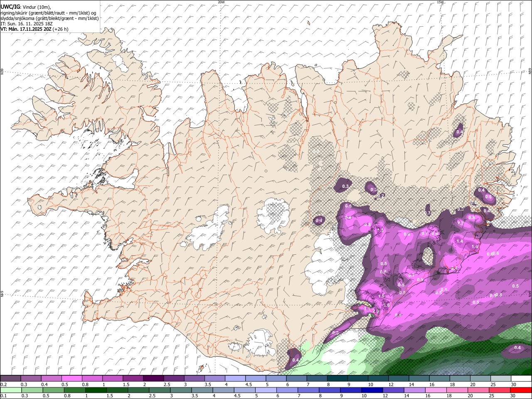The height and width of the screenshot is (399, 532).
Task: Select the 25–30 crimson swatch in green legend row
Action: 500,390
